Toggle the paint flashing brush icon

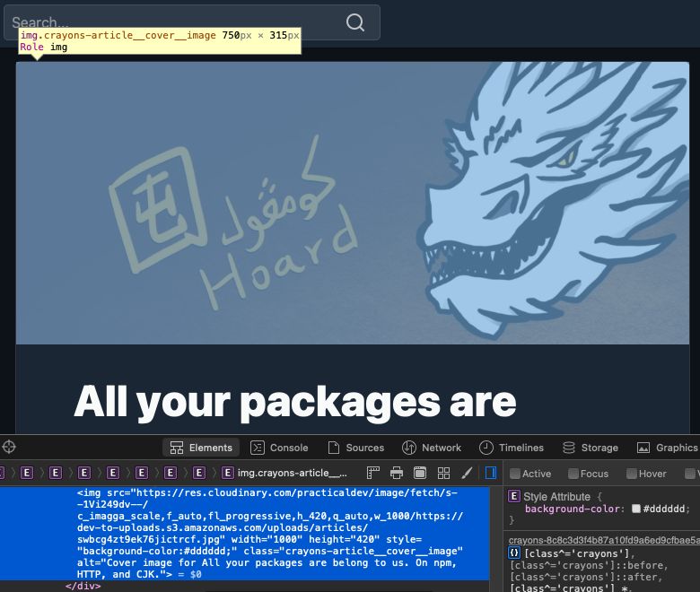pos(467,473)
